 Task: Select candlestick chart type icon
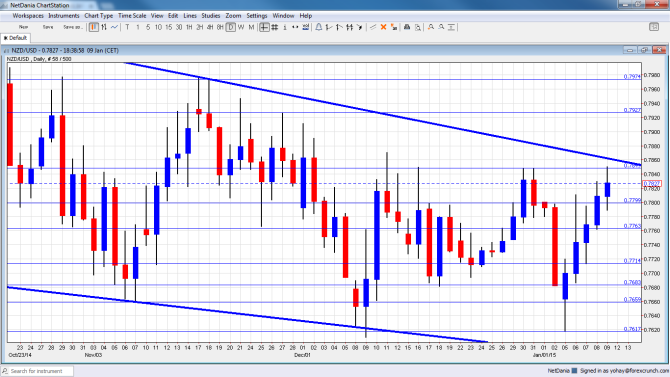(x=94, y=27)
